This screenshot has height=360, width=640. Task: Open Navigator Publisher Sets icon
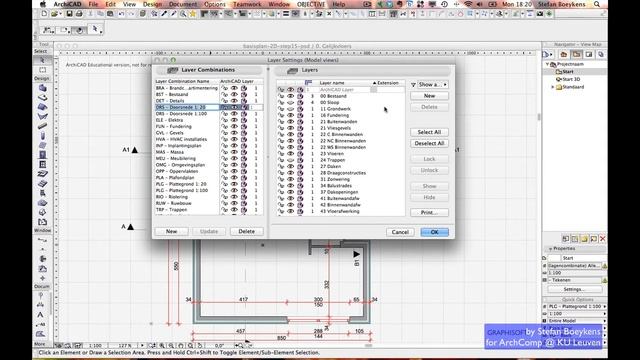[601, 54]
